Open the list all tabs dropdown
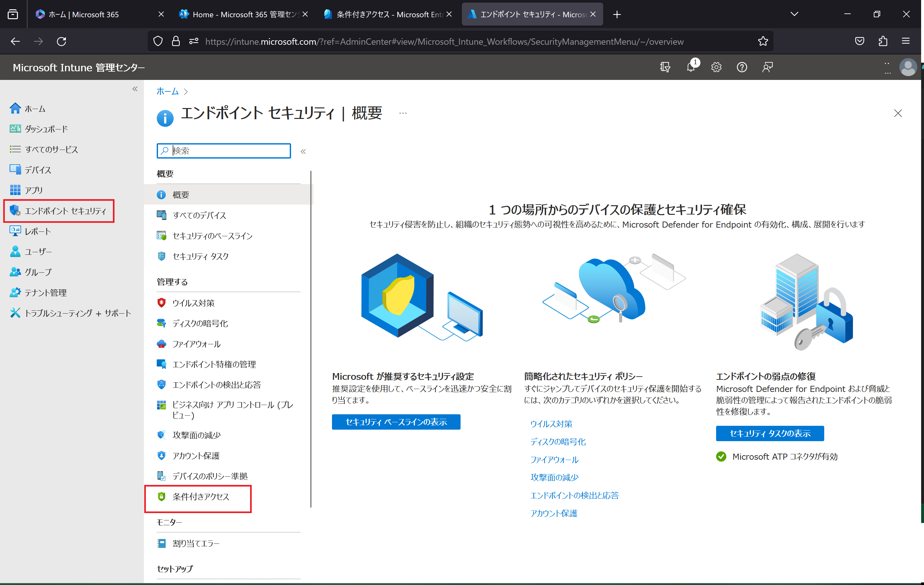Viewport: 924px width, 585px height. pyautogui.click(x=794, y=14)
